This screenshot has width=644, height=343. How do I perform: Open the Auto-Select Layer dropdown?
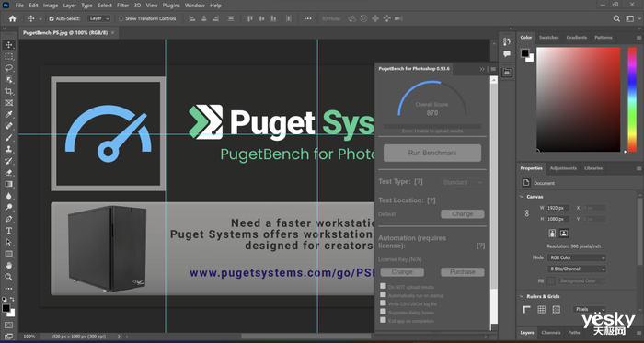[99, 18]
